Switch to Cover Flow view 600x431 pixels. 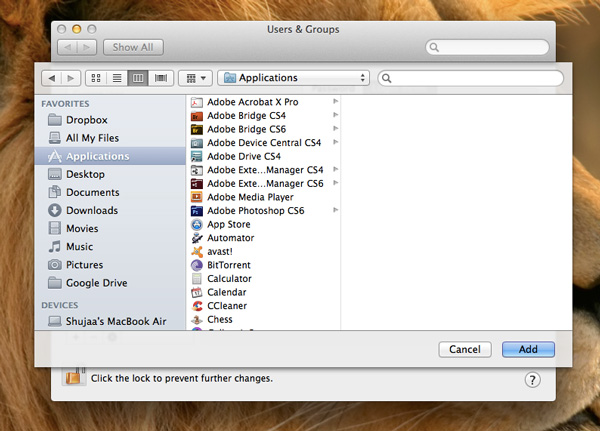(x=161, y=78)
